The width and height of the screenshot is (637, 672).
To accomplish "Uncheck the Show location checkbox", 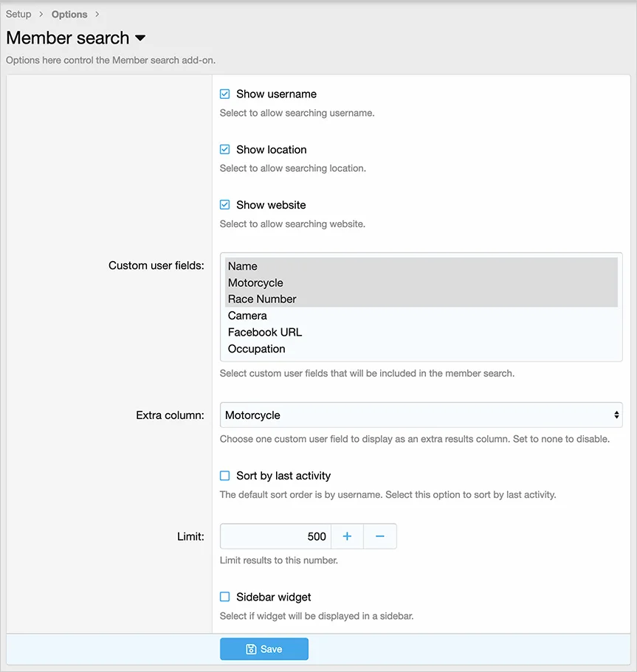I will 225,150.
